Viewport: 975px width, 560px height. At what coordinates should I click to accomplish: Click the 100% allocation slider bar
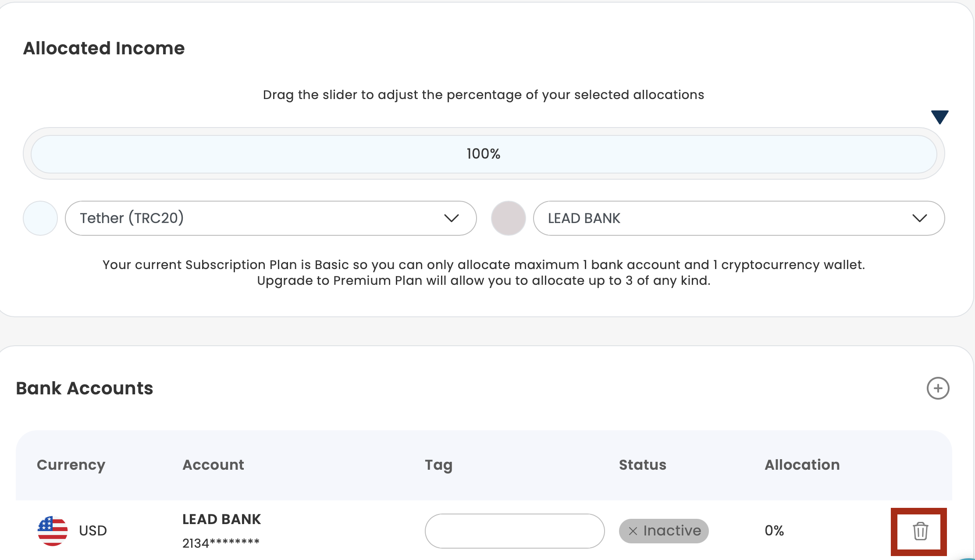pos(484,154)
